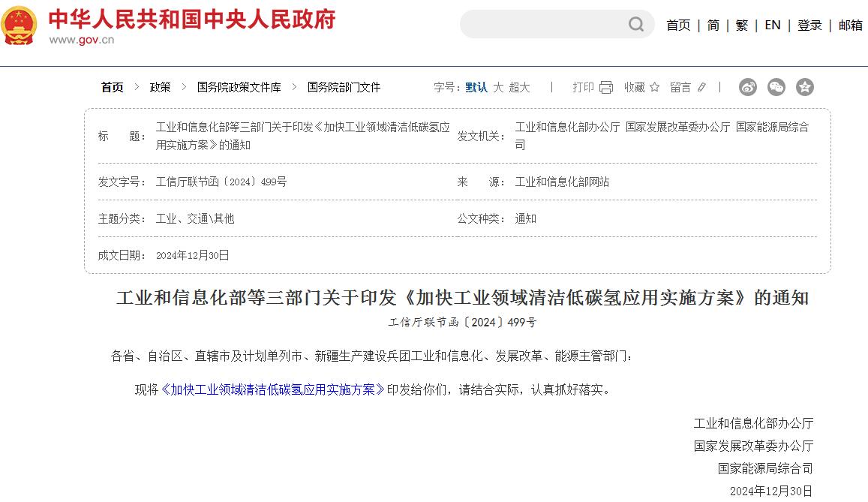
Task: Click the 登录 login link
Action: point(809,26)
